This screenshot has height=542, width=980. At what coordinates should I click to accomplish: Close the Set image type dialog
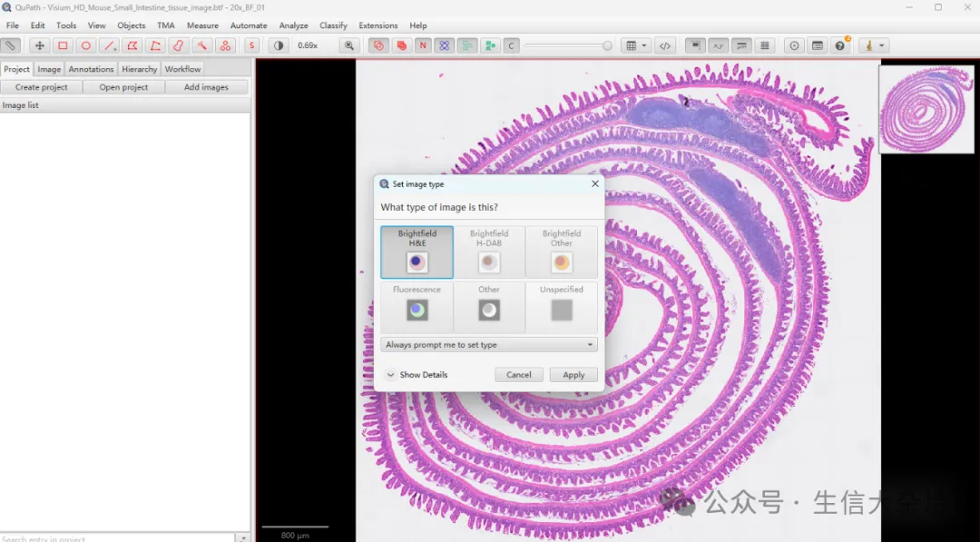(595, 183)
